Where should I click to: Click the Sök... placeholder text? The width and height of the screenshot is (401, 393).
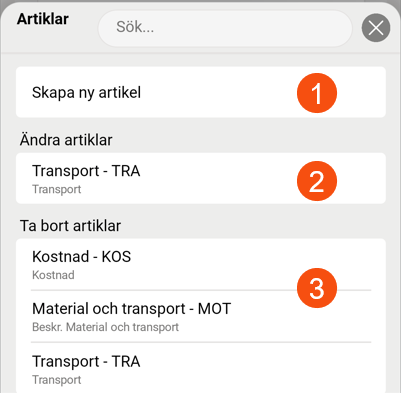[x=135, y=27]
